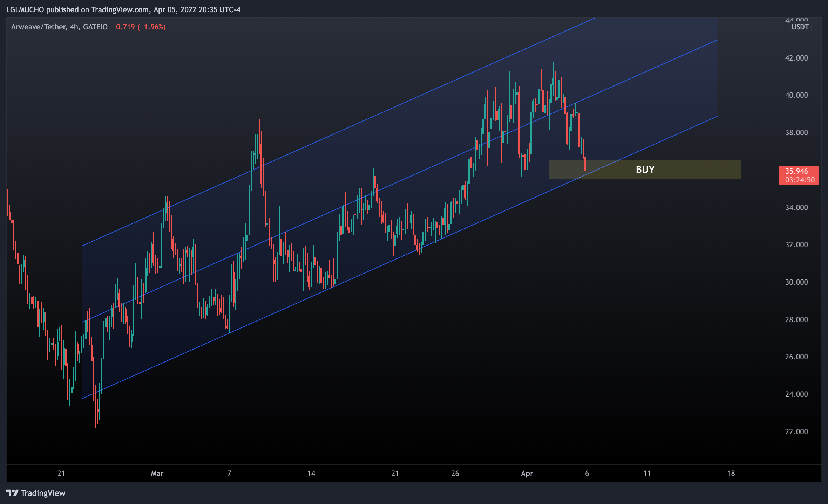The width and height of the screenshot is (828, 504).
Task: Click the BUY zone label
Action: [x=645, y=170]
